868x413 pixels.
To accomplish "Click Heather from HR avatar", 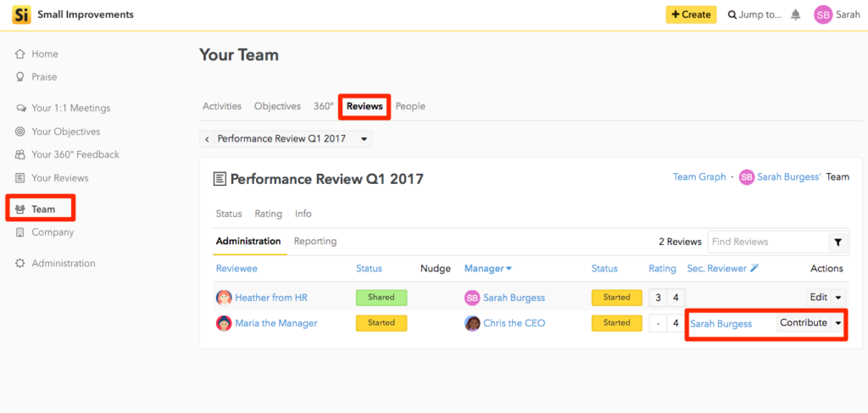I will pos(224,298).
